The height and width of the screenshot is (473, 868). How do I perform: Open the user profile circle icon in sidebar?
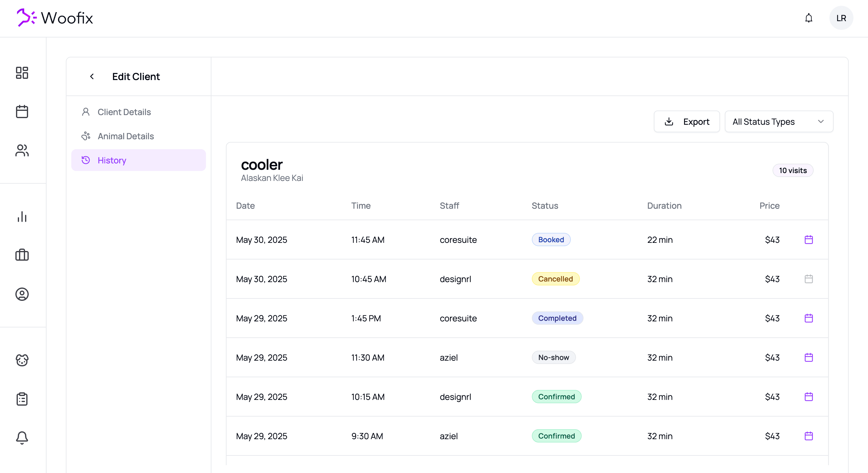coord(22,294)
